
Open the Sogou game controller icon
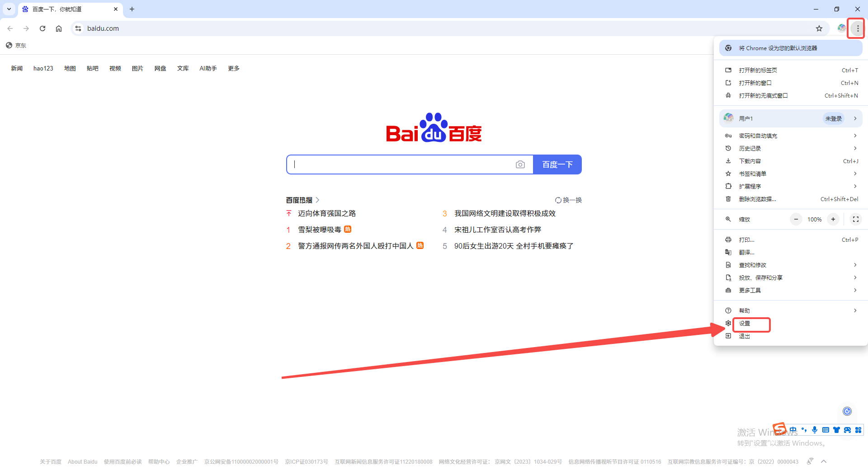[x=847, y=430]
